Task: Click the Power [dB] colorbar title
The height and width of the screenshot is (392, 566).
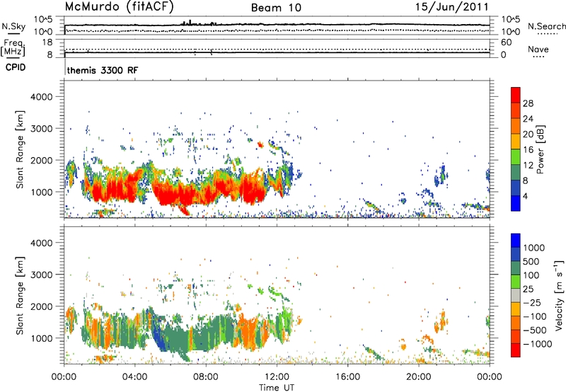Action: (540, 149)
